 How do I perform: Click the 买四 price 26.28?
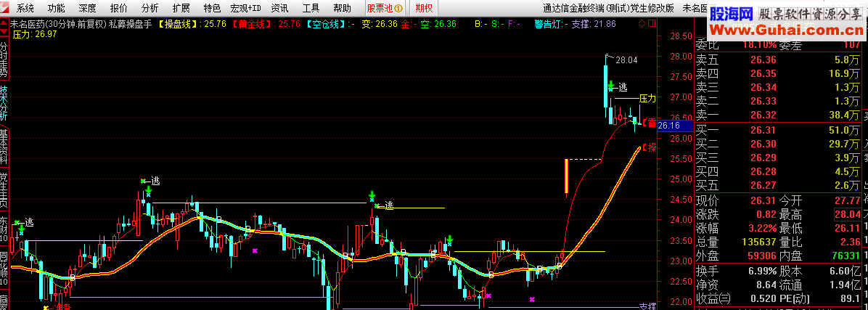point(763,171)
